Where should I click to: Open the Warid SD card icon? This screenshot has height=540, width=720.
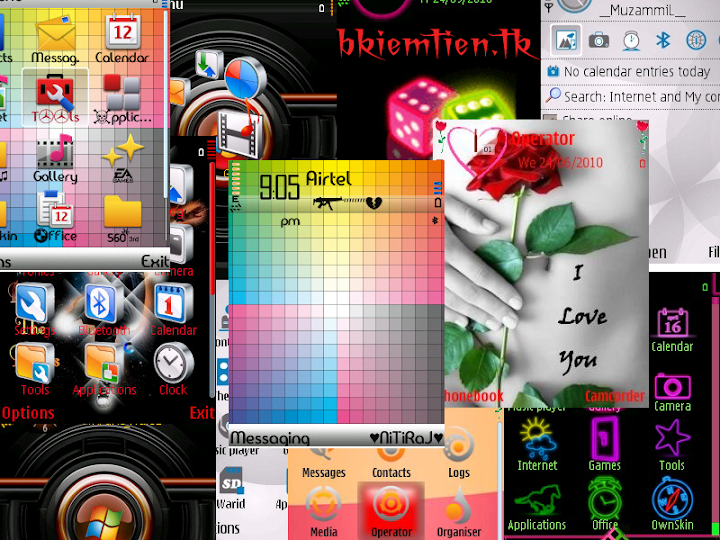tap(231, 480)
